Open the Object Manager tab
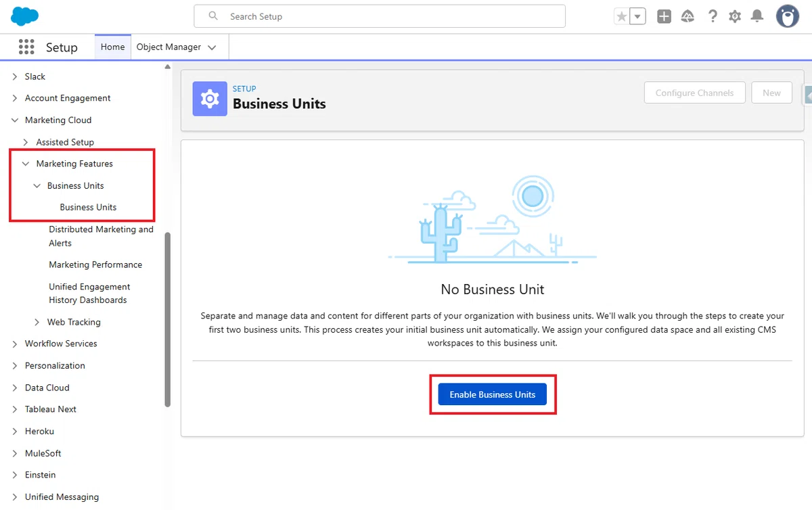The height and width of the screenshot is (510, 812). click(x=168, y=47)
